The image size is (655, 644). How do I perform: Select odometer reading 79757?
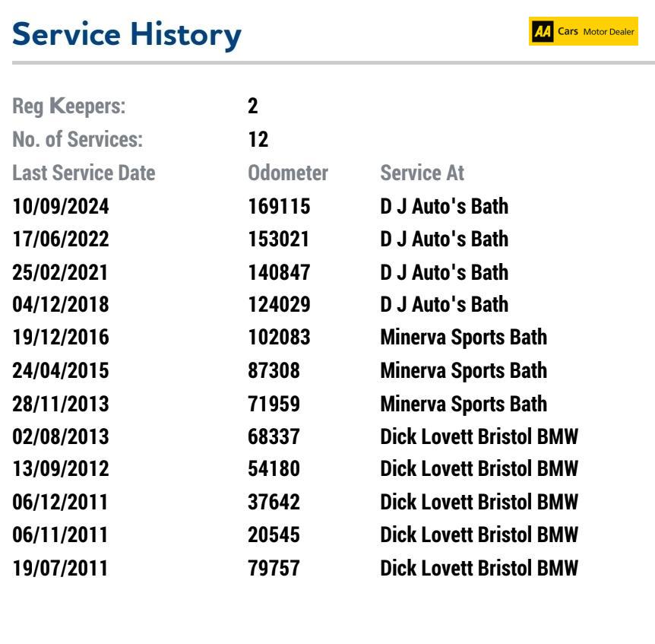pyautogui.click(x=274, y=569)
